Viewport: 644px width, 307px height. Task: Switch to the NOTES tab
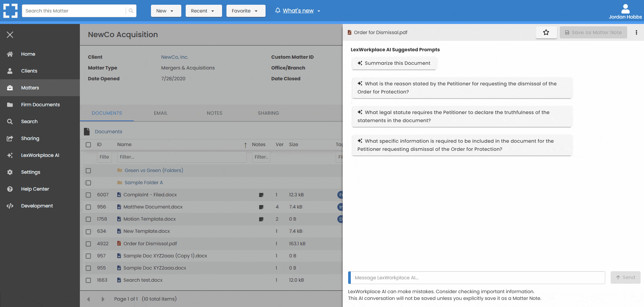pyautogui.click(x=215, y=113)
